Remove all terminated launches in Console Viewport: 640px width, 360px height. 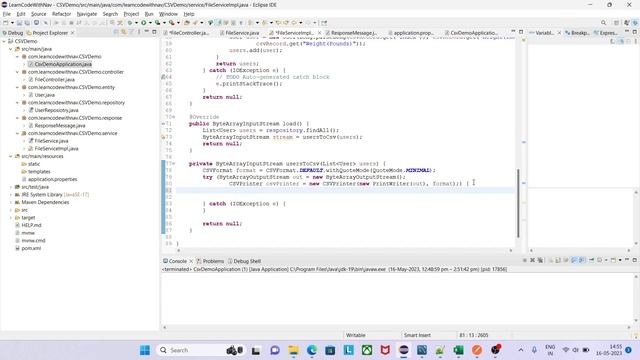pyautogui.click(x=540, y=260)
